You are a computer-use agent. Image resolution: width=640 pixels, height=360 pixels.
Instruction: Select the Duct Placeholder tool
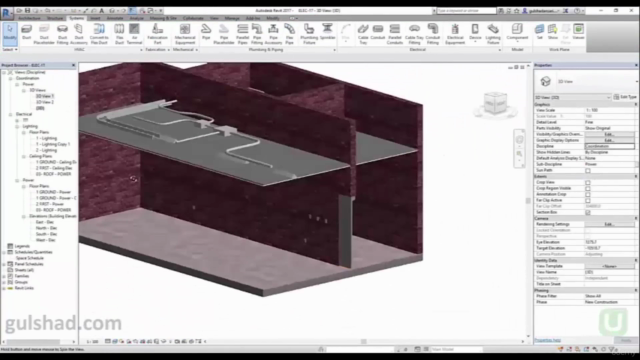point(44,33)
